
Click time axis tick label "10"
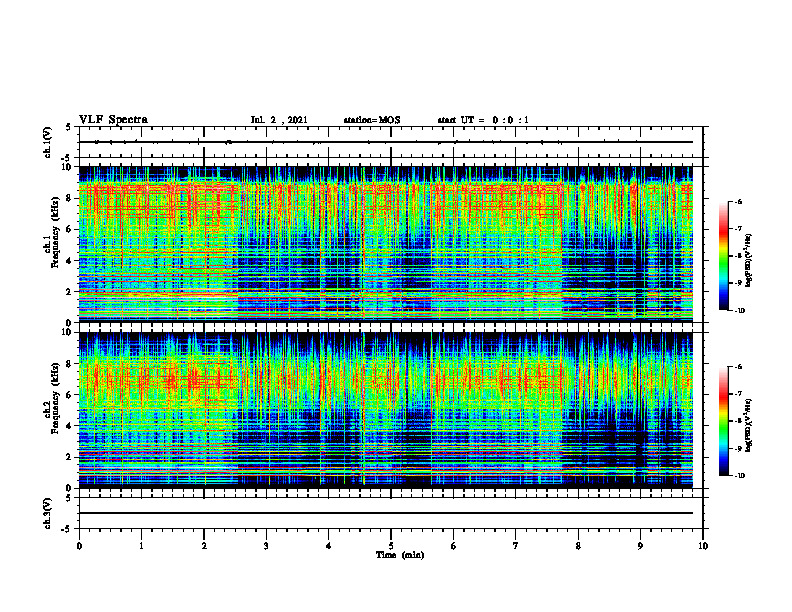pos(703,546)
